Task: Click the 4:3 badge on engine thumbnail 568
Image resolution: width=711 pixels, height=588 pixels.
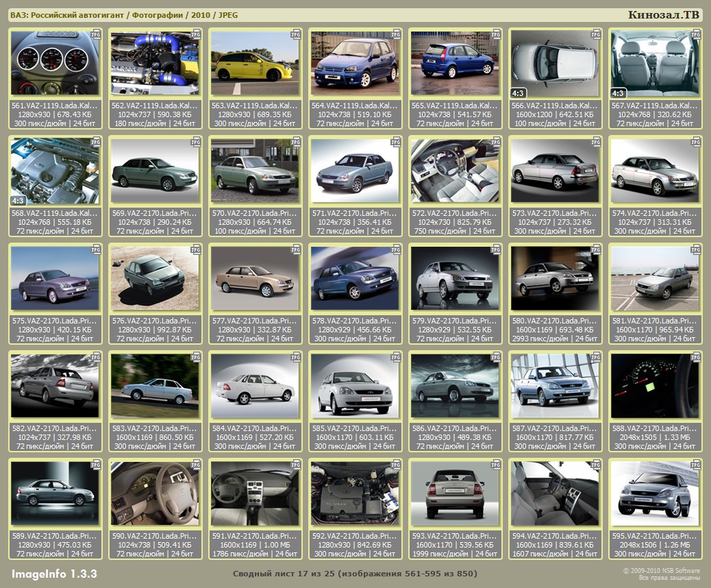Action: click(18, 200)
